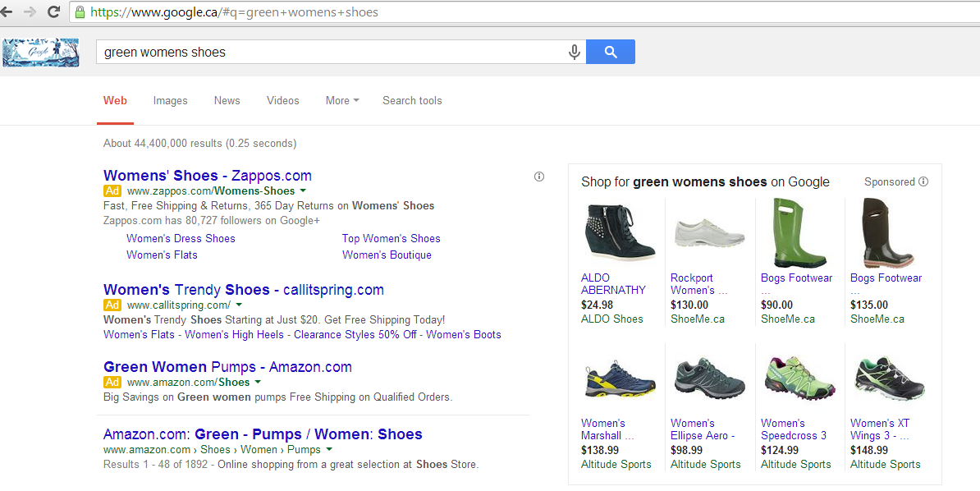
Task: Click the browser address bar URL
Action: (x=235, y=11)
